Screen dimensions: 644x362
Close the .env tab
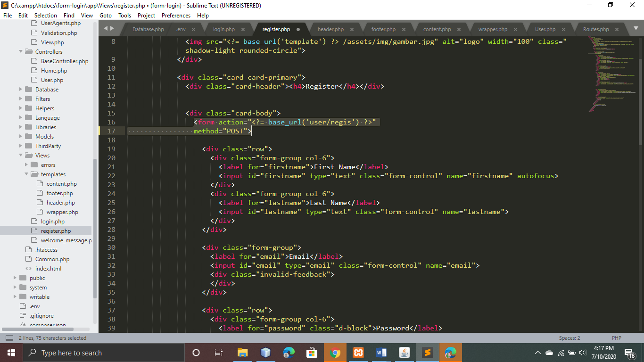coord(193,29)
